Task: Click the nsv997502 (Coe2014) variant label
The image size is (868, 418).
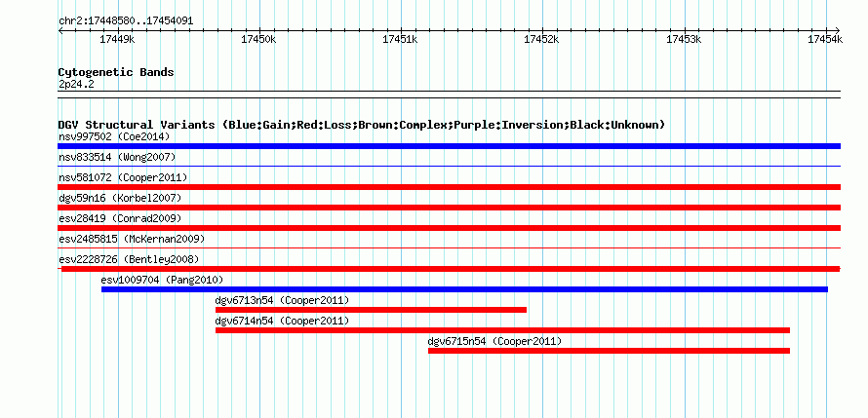Action: click(x=114, y=136)
